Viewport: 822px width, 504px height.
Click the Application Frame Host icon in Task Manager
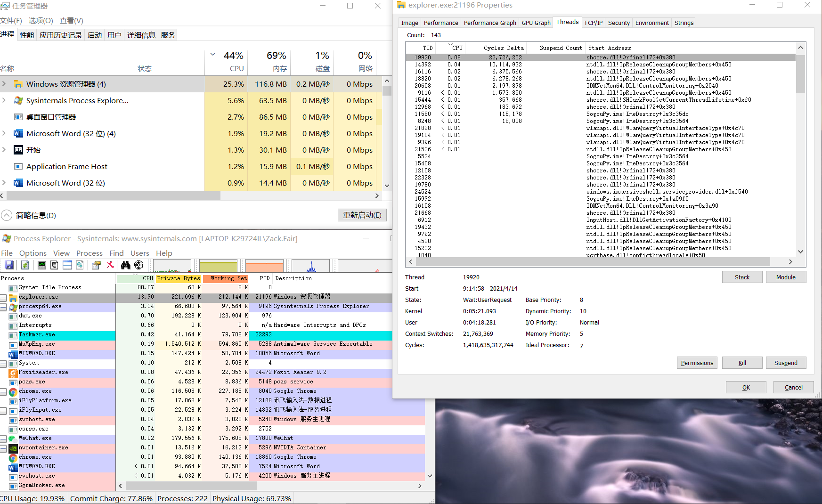click(18, 167)
